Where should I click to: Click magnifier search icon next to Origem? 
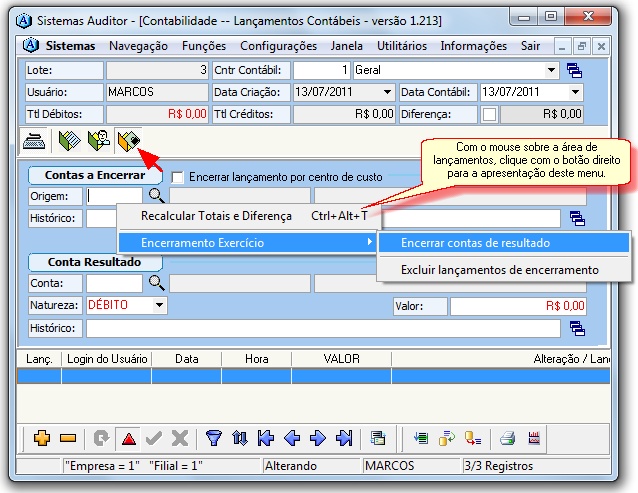coord(157,196)
